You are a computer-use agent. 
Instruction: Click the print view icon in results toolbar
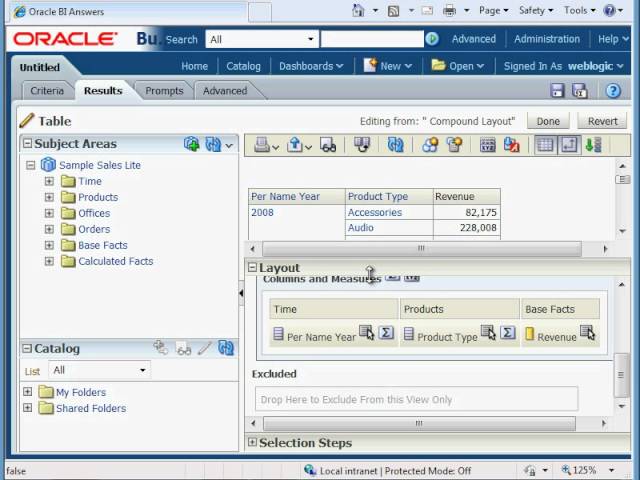(x=262, y=145)
